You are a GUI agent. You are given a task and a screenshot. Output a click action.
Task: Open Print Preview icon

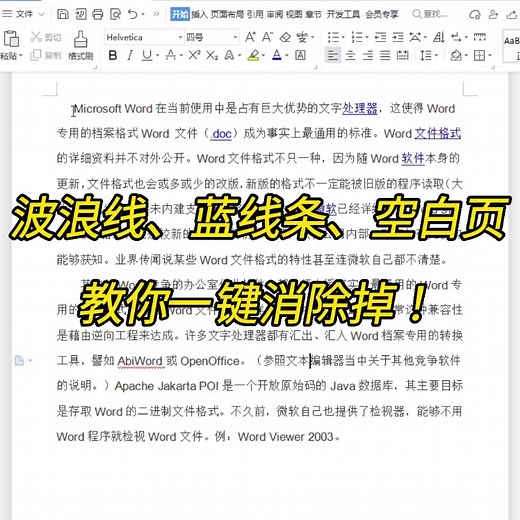[115, 14]
